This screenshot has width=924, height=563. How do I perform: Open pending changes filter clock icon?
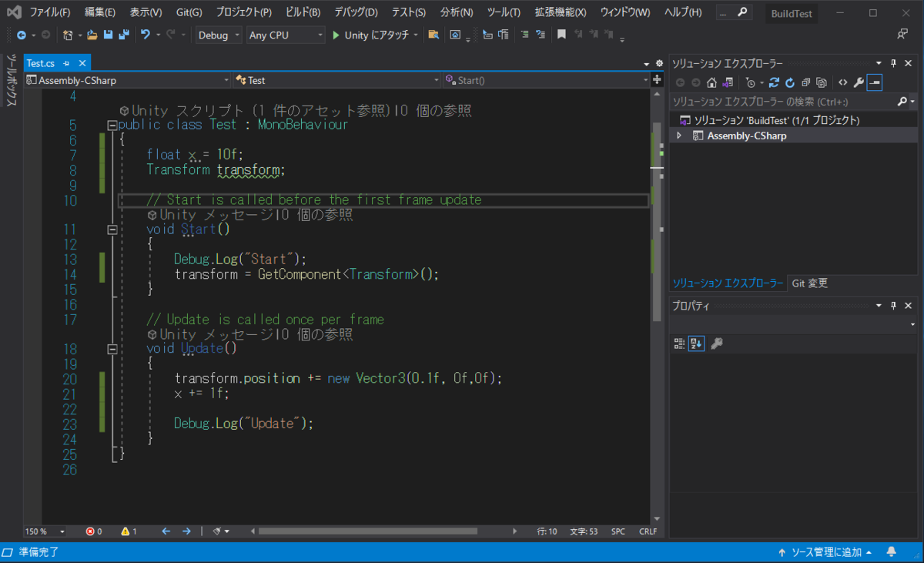(x=751, y=82)
